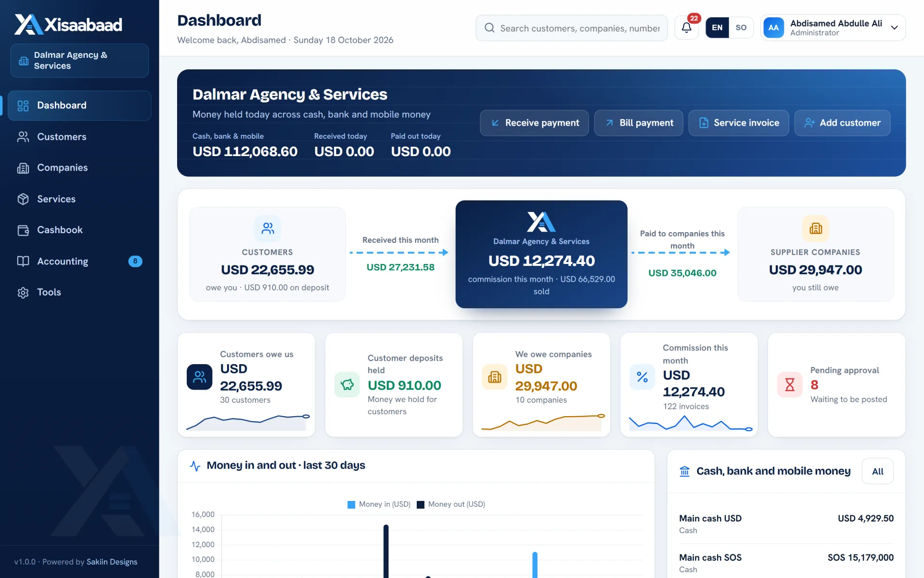Click the Receive payment button
The height and width of the screenshot is (578, 924).
click(x=534, y=123)
